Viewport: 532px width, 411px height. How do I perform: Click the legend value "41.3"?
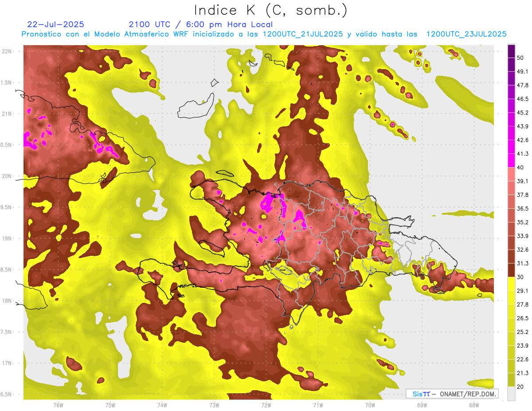point(523,154)
